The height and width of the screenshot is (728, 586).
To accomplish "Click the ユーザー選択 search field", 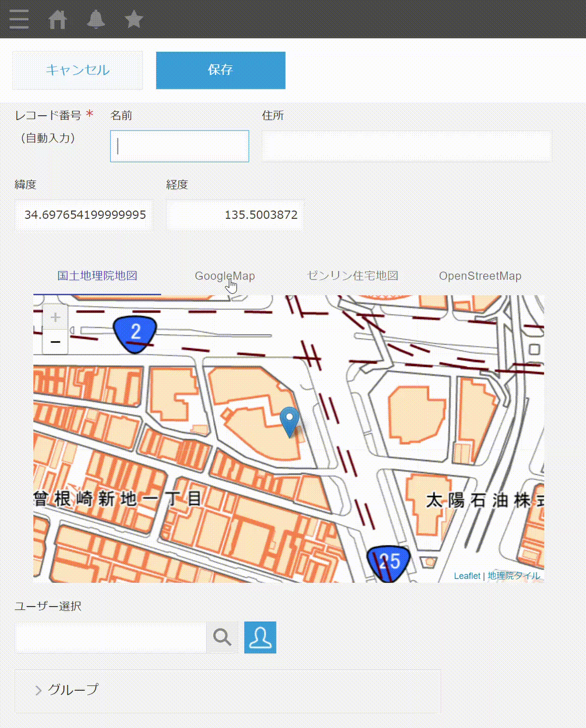I will [x=111, y=637].
